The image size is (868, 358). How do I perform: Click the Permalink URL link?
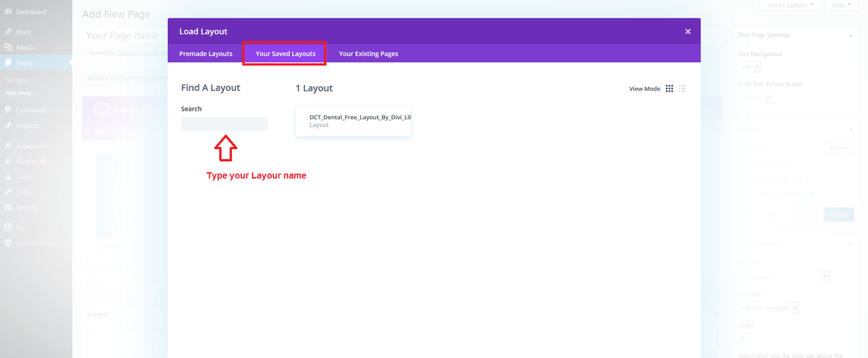click(142, 53)
